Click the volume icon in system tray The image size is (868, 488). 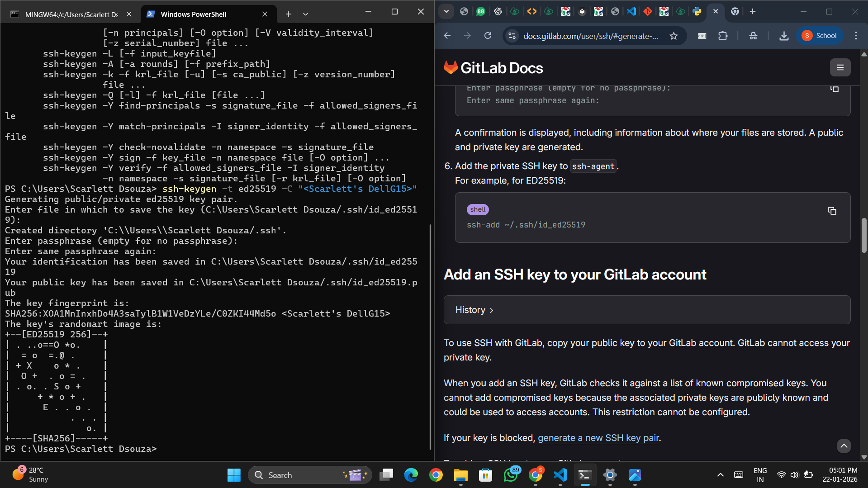point(795,475)
